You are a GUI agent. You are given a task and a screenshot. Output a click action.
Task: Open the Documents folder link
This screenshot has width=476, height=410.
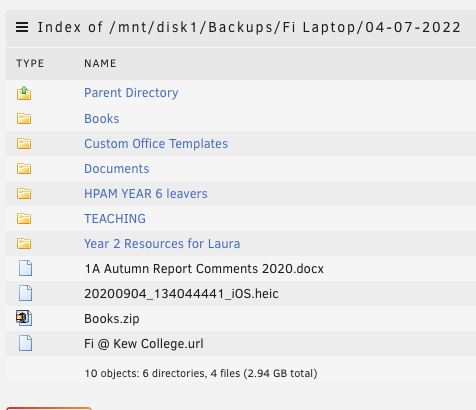(x=117, y=169)
